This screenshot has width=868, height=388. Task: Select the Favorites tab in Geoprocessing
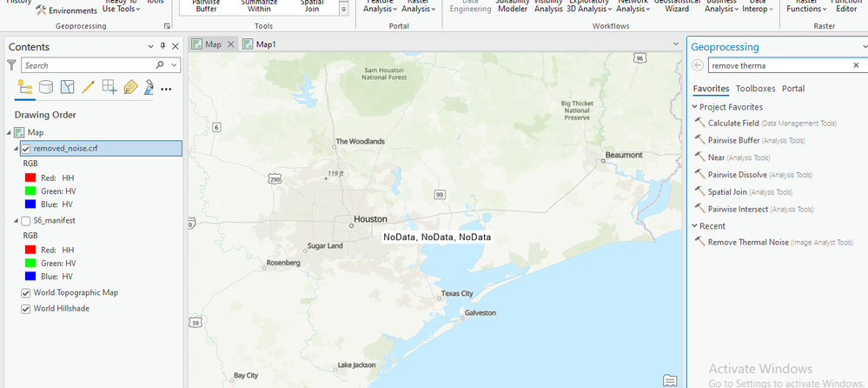711,89
